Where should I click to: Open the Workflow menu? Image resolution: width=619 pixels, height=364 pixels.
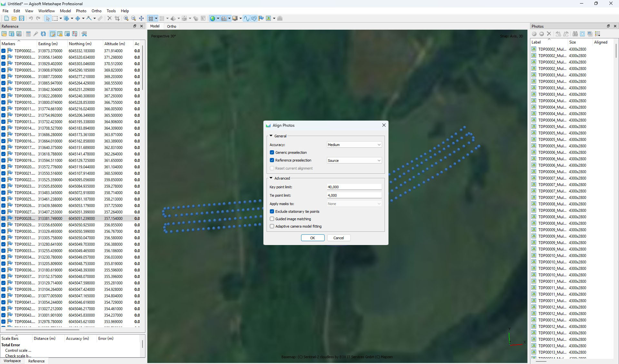click(46, 11)
